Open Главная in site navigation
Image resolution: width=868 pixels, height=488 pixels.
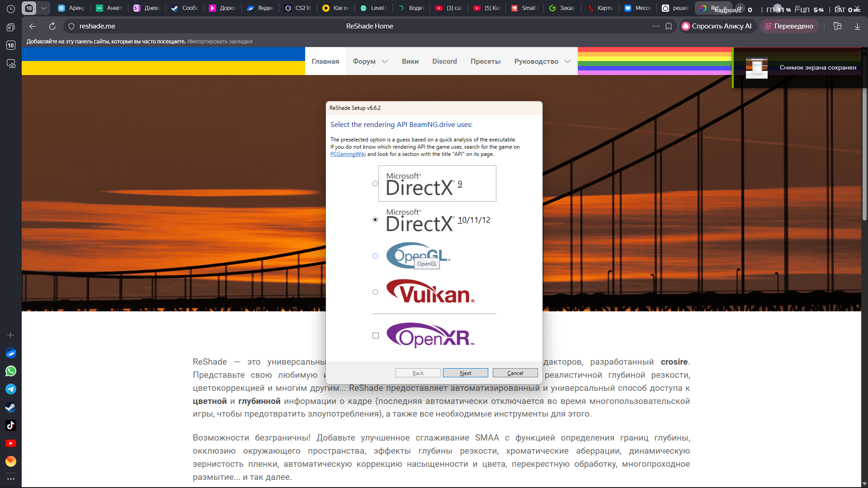[325, 61]
